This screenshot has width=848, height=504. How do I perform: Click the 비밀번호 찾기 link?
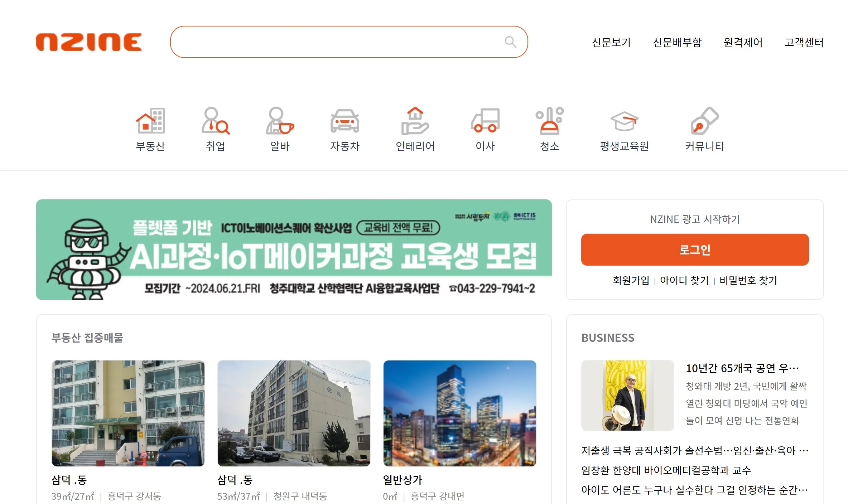pos(748,280)
